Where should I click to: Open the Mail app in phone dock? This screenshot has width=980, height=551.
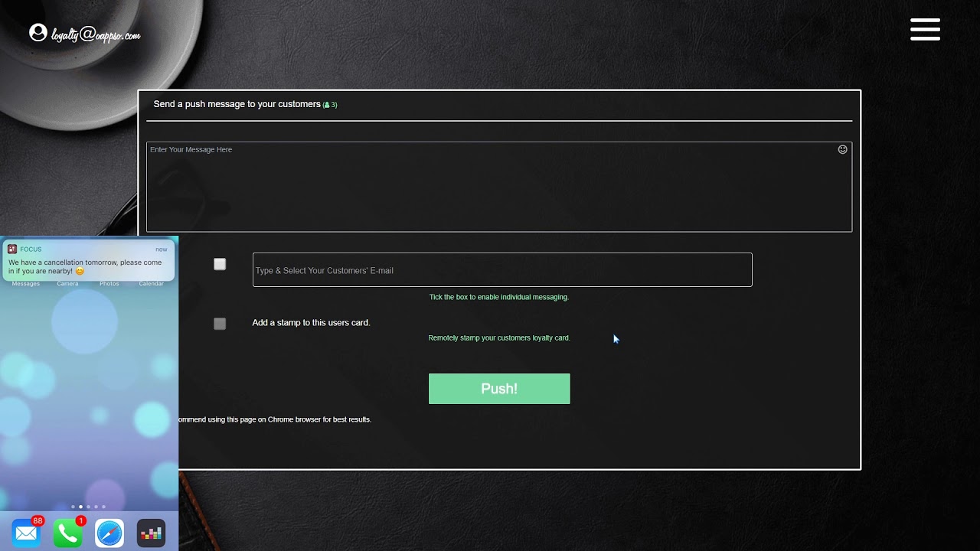pos(26,533)
